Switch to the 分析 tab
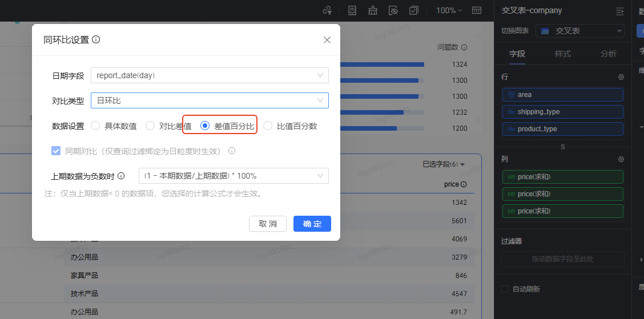This screenshot has height=319, width=644. click(x=609, y=54)
